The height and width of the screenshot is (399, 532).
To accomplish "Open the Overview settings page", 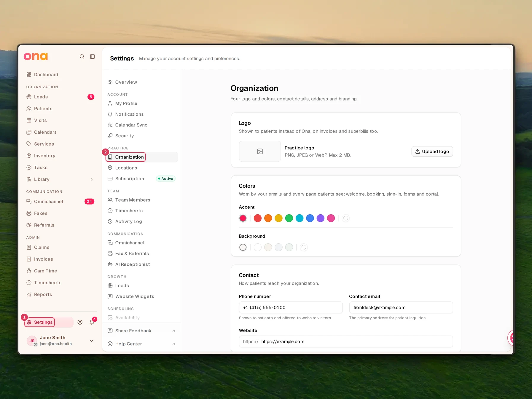I will click(142, 82).
